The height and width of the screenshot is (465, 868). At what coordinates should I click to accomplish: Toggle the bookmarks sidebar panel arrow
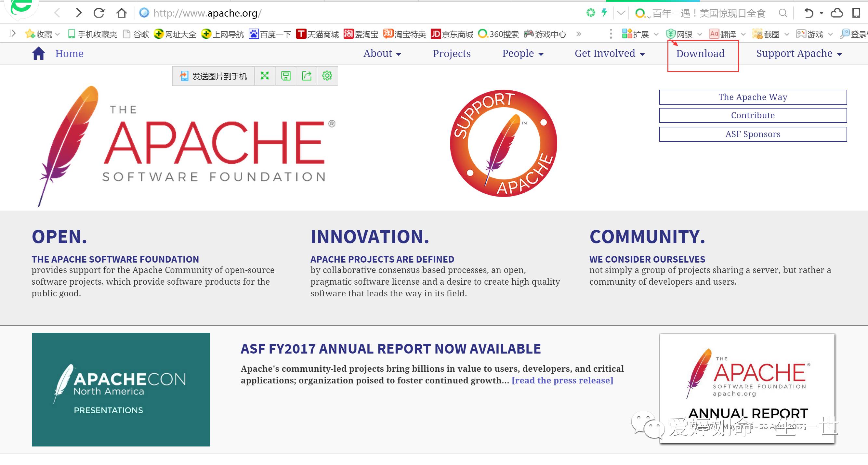[12, 33]
